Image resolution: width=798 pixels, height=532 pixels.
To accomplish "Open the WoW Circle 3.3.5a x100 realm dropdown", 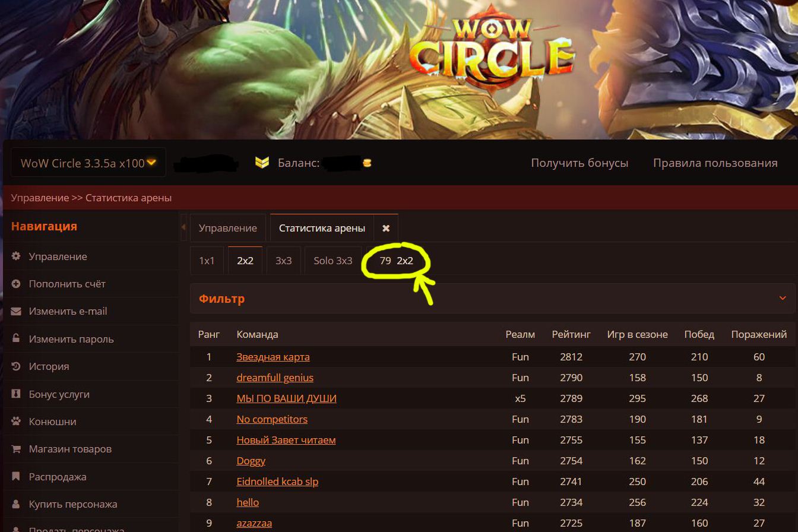I will click(x=88, y=163).
